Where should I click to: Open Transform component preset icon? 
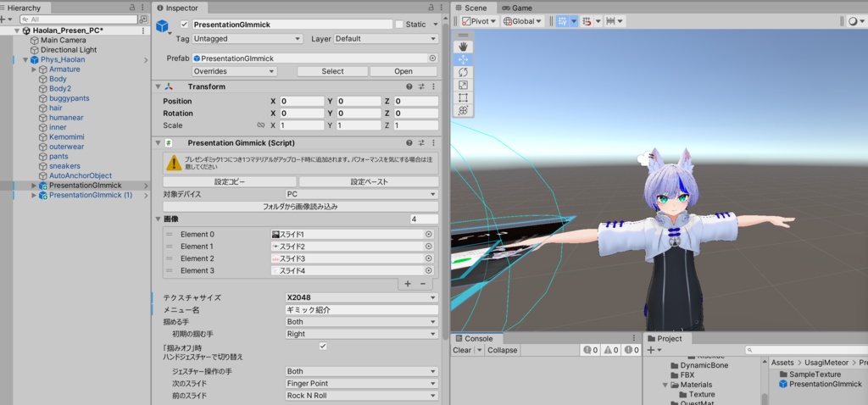point(421,87)
